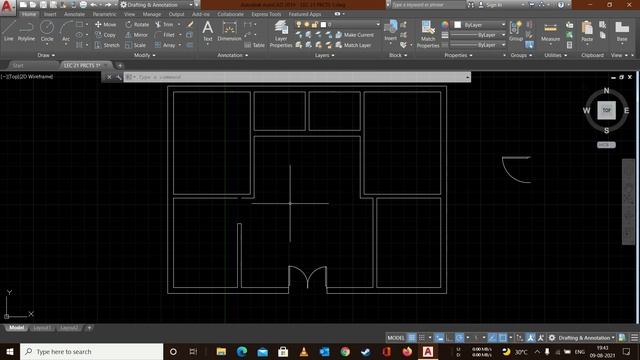Screen dimensions: 640x360
Task: Switch to the Parametric ribbon tab
Action: tap(104, 14)
